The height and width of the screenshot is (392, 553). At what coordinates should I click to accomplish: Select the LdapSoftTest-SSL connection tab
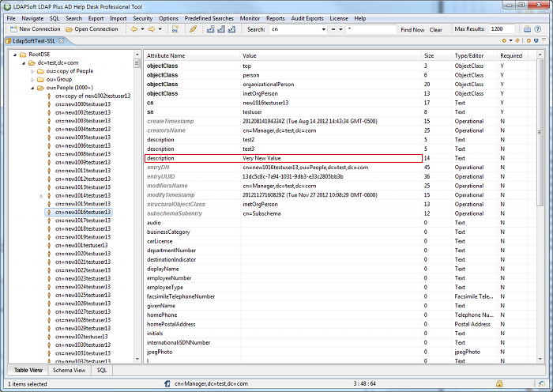point(34,41)
